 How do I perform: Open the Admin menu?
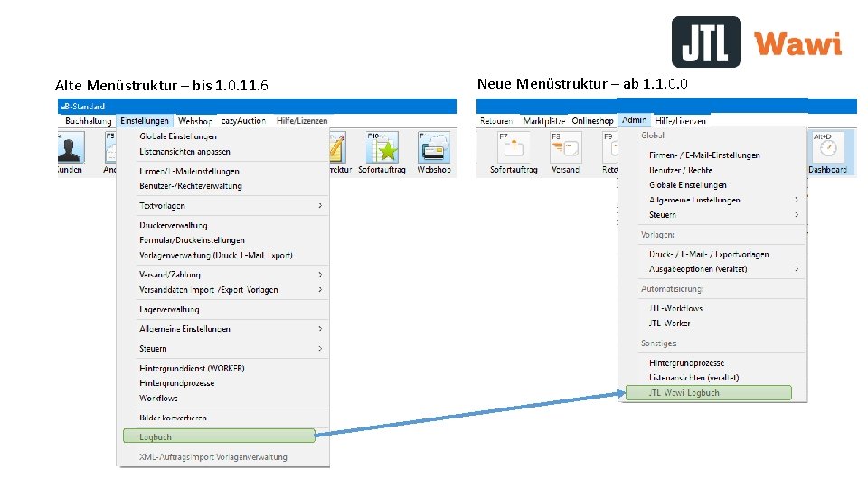634,120
